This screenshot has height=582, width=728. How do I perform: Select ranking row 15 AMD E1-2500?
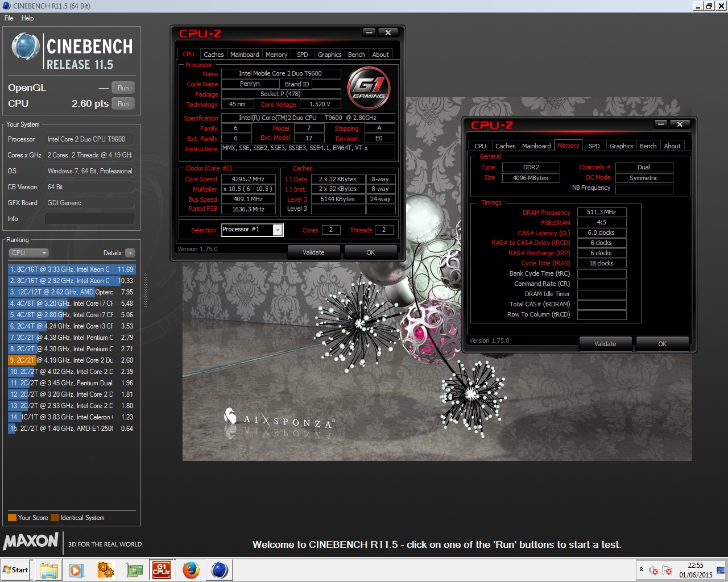click(x=72, y=429)
